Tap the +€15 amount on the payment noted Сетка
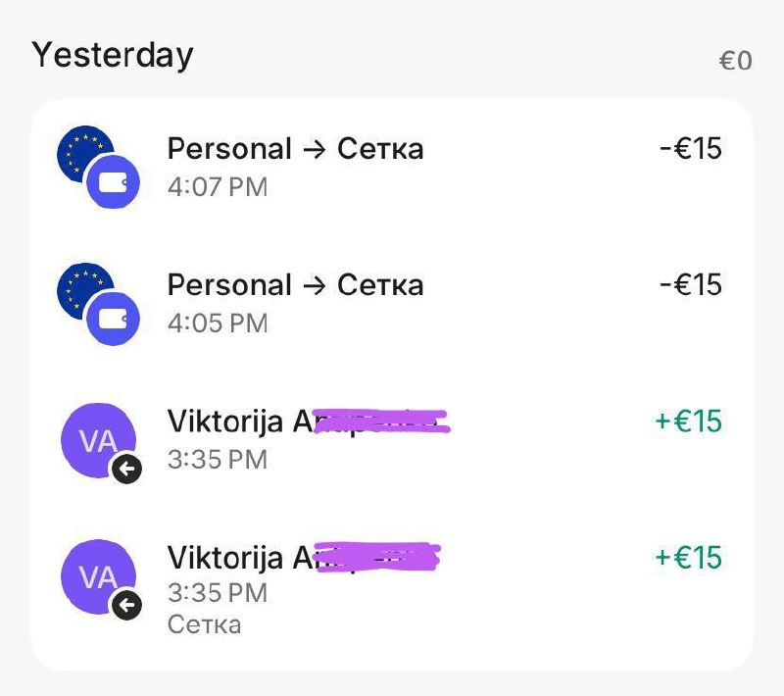 pyautogui.click(x=688, y=558)
